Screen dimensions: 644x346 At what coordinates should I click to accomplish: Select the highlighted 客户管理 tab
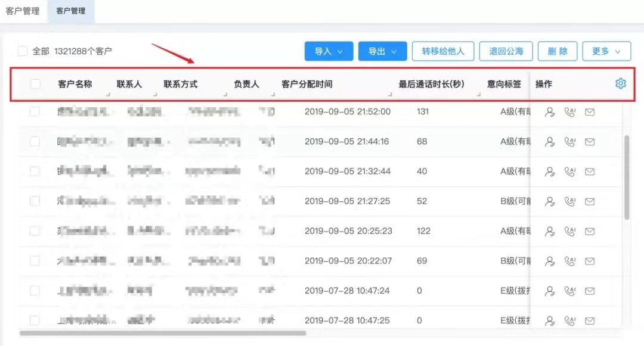(70, 11)
